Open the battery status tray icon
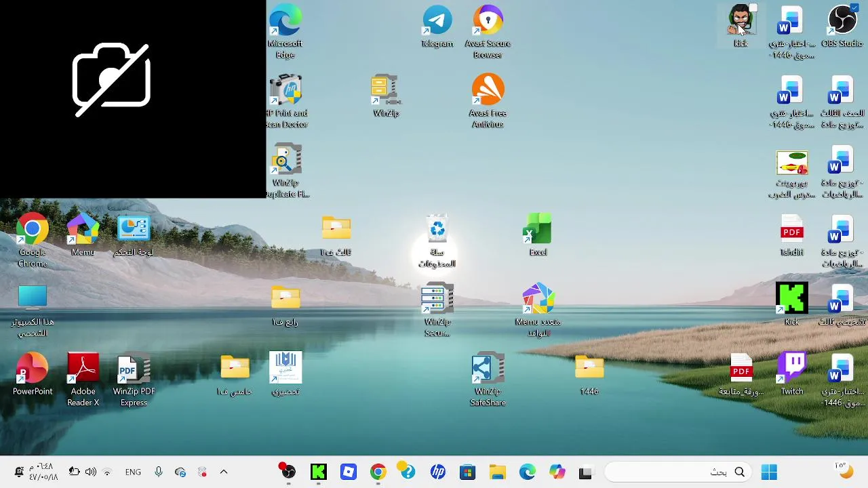868x488 pixels. click(75, 472)
